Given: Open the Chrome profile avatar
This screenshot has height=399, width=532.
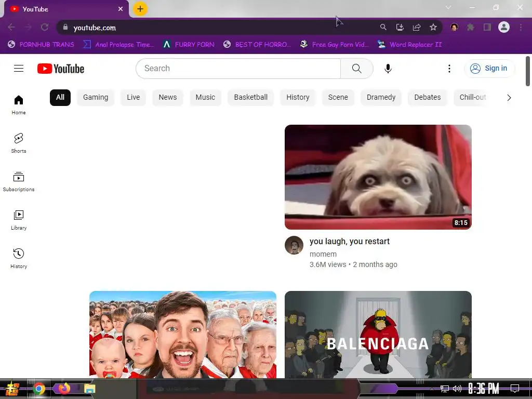Looking at the screenshot, I should click(x=504, y=27).
